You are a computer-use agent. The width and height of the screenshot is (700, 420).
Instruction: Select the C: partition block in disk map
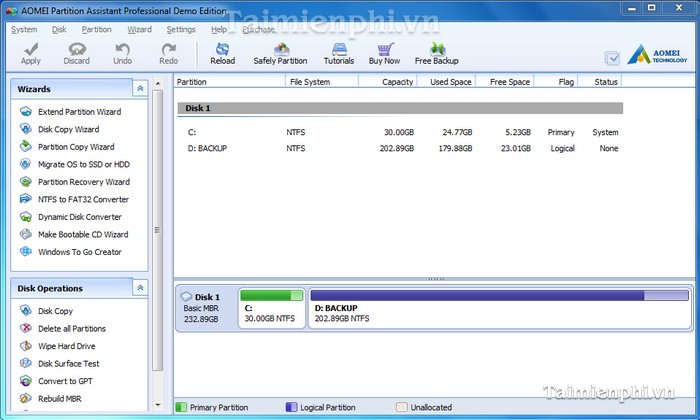coord(271,308)
